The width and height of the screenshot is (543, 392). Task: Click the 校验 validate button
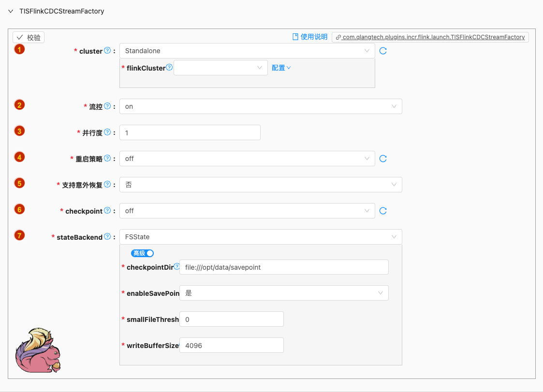coord(29,37)
